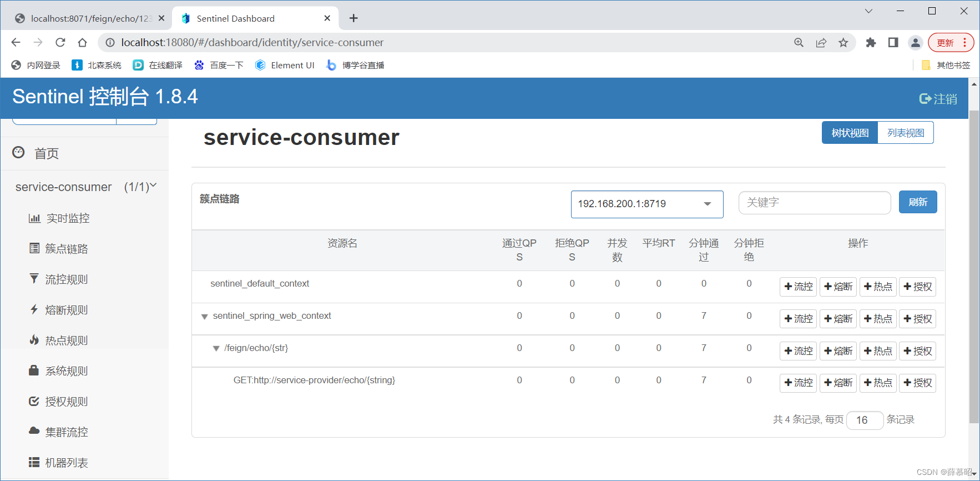Open the 其他书签 bookmarks folder
This screenshot has width=980, height=481.
pyautogui.click(x=946, y=65)
